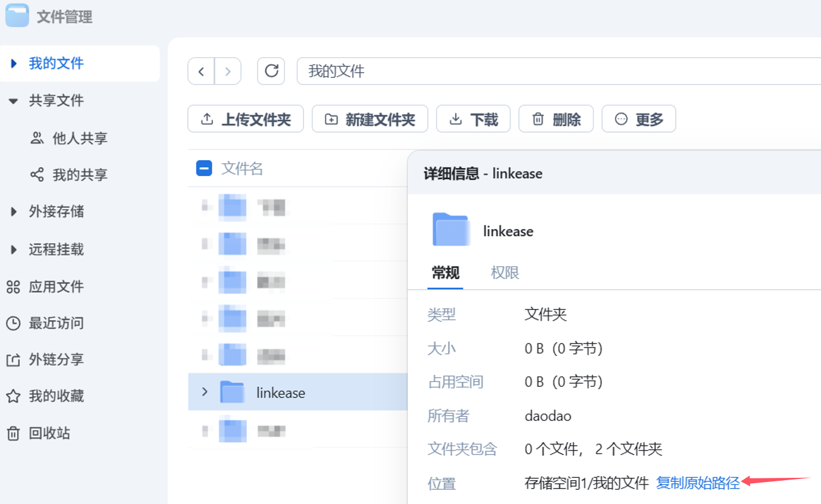Expand the linkease folder row chevron
Viewport: 821px width, 504px height.
point(205,392)
